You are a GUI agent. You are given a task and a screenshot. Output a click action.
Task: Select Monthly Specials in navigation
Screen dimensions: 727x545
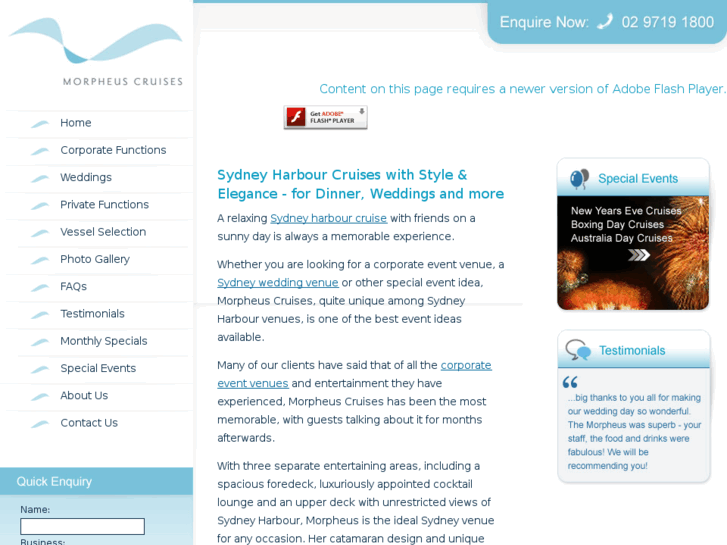click(x=104, y=341)
